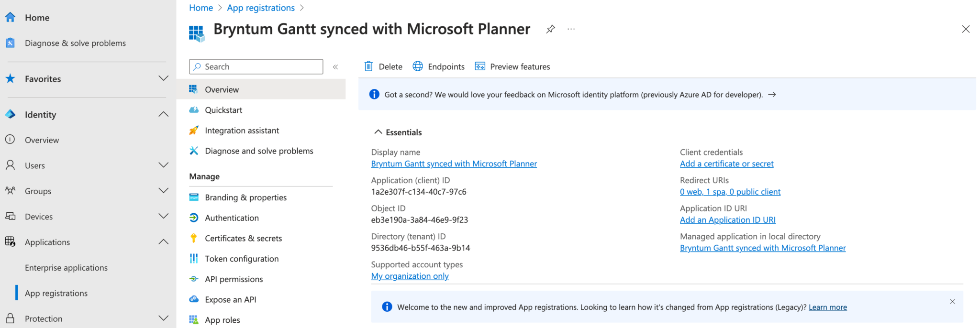The image size is (980, 328).
Task: Click the My organization only link
Action: [x=410, y=276]
